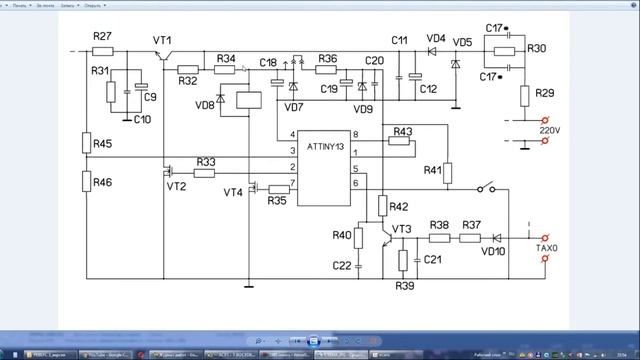Start the slideshow with the round center button
This screenshot has width=640, height=360.
tap(314, 341)
